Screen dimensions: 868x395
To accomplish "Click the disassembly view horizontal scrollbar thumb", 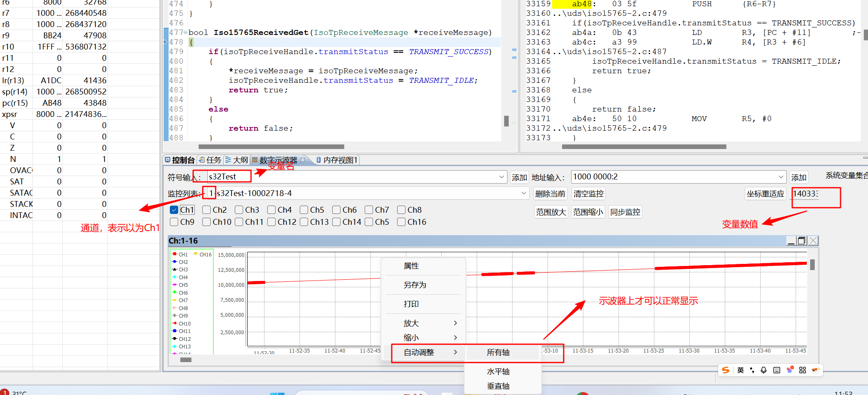I will (644, 147).
